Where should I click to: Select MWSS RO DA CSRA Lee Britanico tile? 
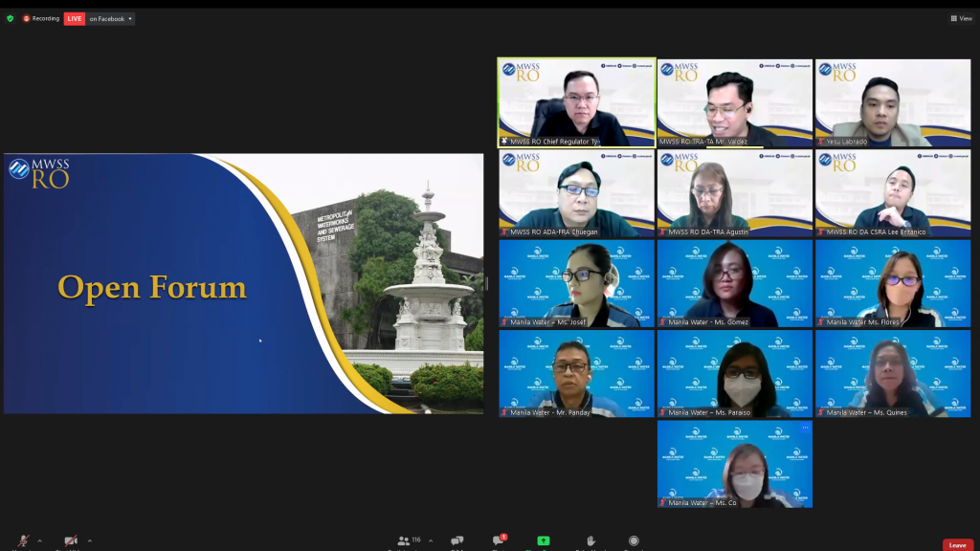click(x=893, y=193)
